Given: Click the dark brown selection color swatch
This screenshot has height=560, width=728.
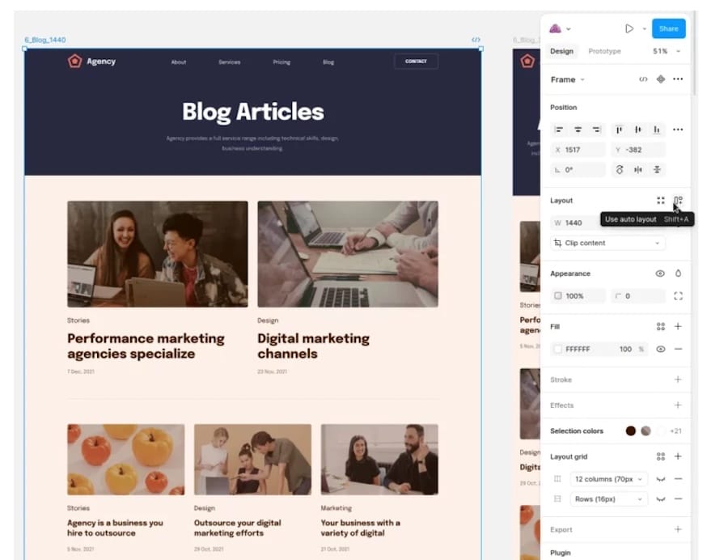Looking at the screenshot, I should coord(630,431).
